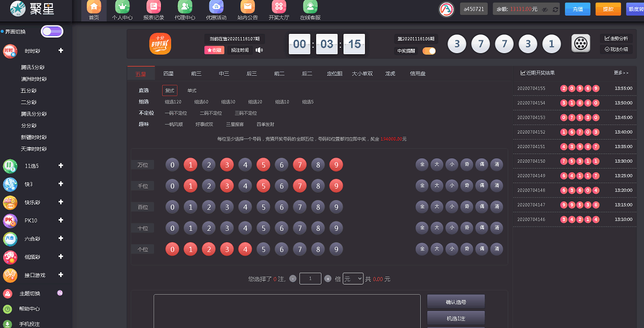This screenshot has height=328, width=644.
Task: Open 优惠活动 cloud icon
Action: click(216, 8)
